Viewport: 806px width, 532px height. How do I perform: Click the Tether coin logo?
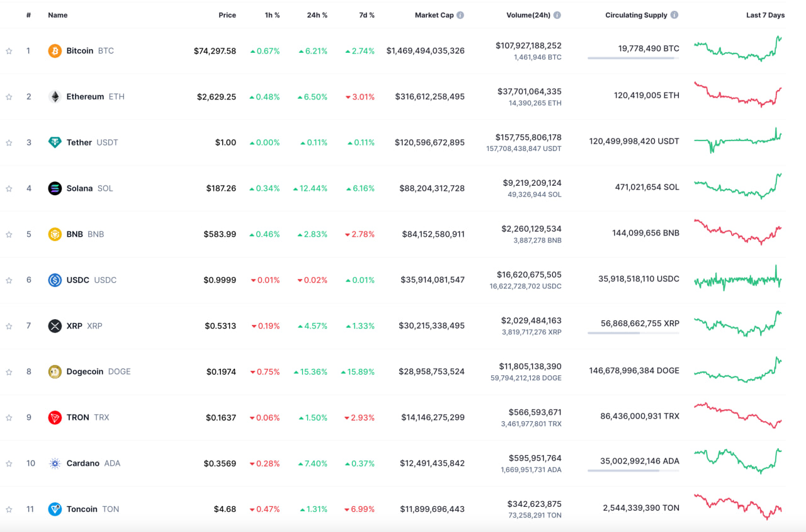click(55, 142)
